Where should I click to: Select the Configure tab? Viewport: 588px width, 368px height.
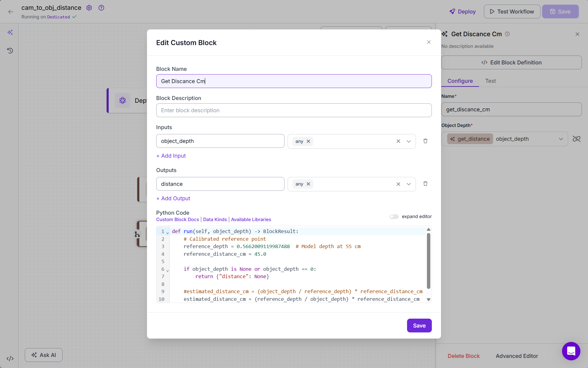tap(460, 81)
